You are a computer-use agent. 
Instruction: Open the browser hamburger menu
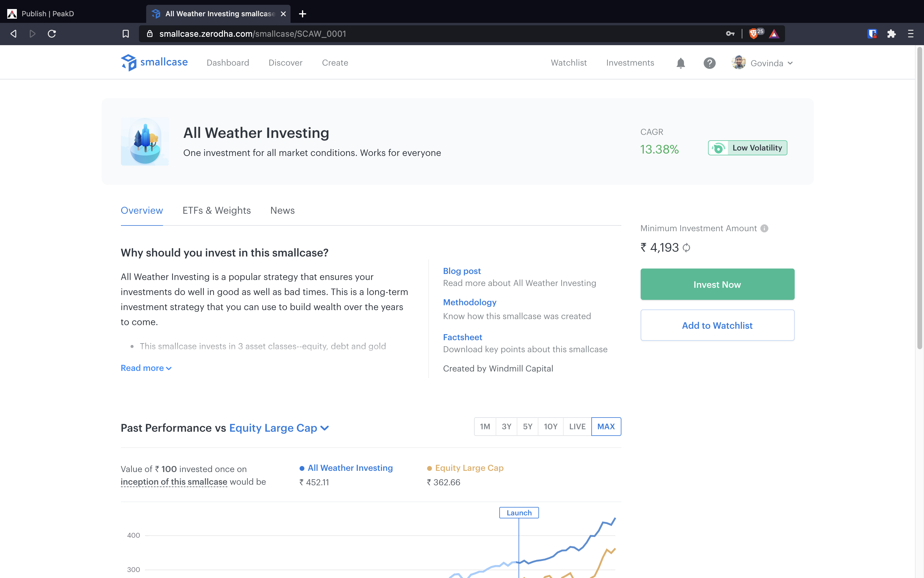[x=911, y=34]
